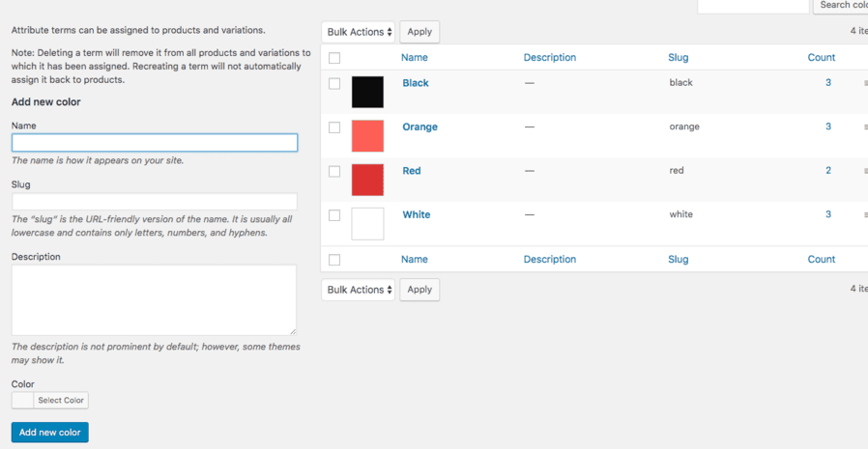
Task: Open count 2 link for Red
Action: [x=828, y=170]
